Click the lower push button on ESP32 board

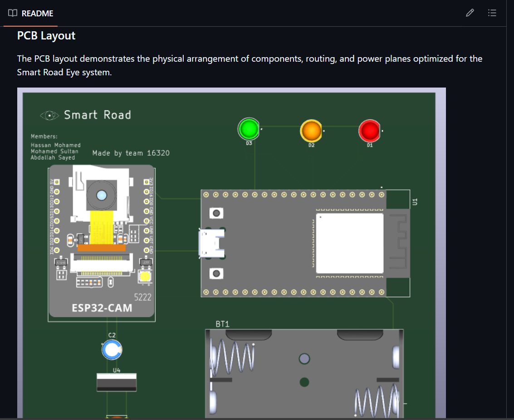(217, 273)
